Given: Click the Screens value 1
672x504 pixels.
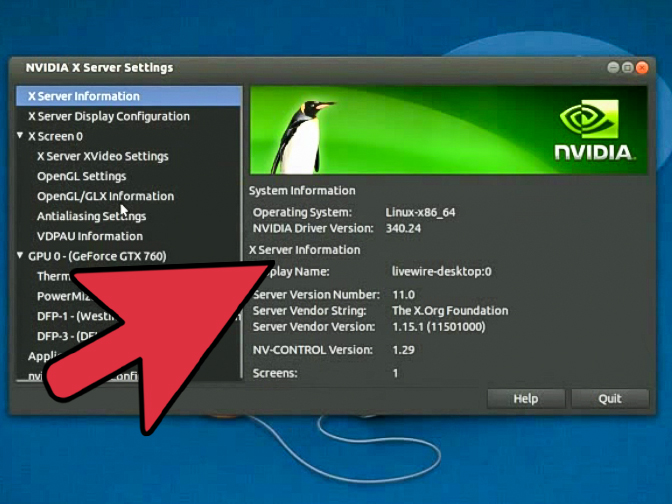Looking at the screenshot, I should click(x=396, y=373).
